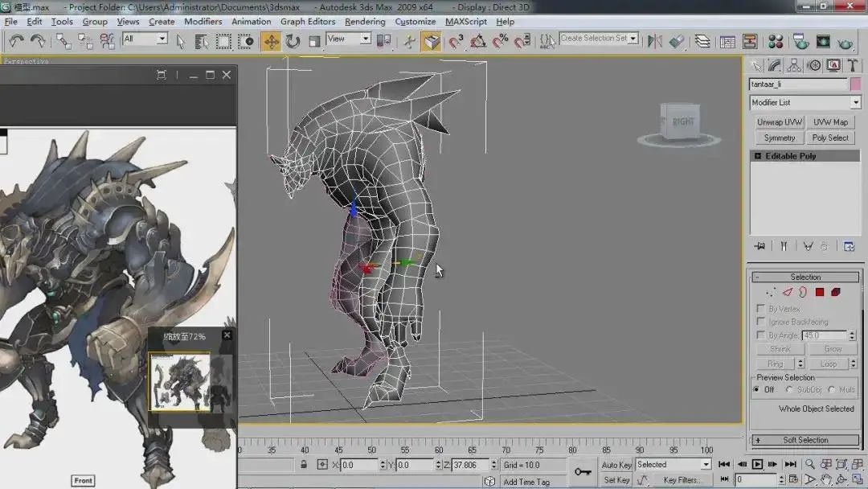Open Configure Modifier Sets icon
The height and width of the screenshot is (489, 868).
point(849,246)
